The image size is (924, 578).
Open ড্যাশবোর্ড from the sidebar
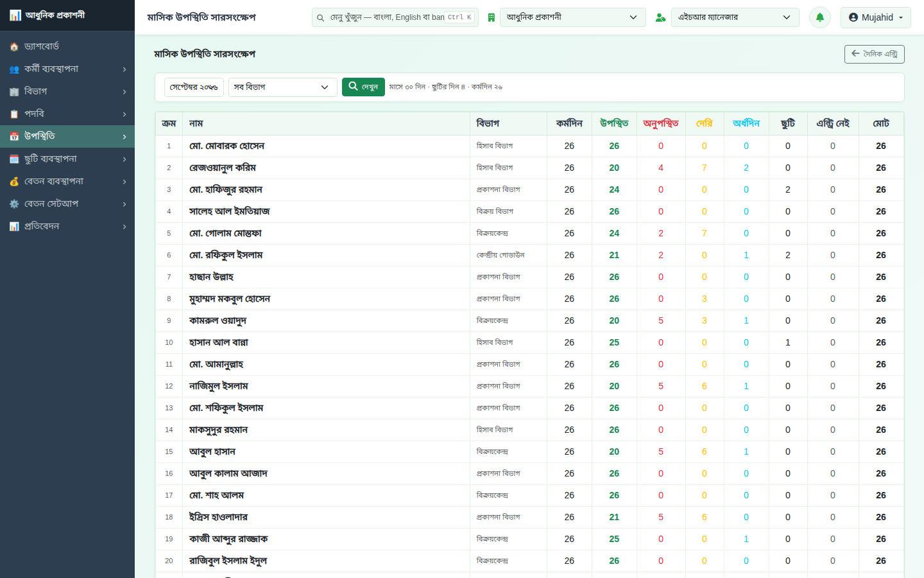(x=67, y=46)
